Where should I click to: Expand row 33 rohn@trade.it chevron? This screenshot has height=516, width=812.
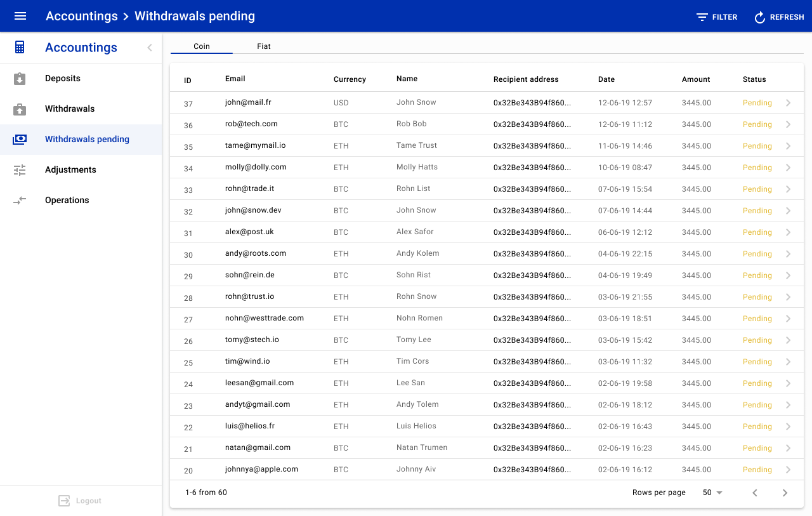click(789, 189)
